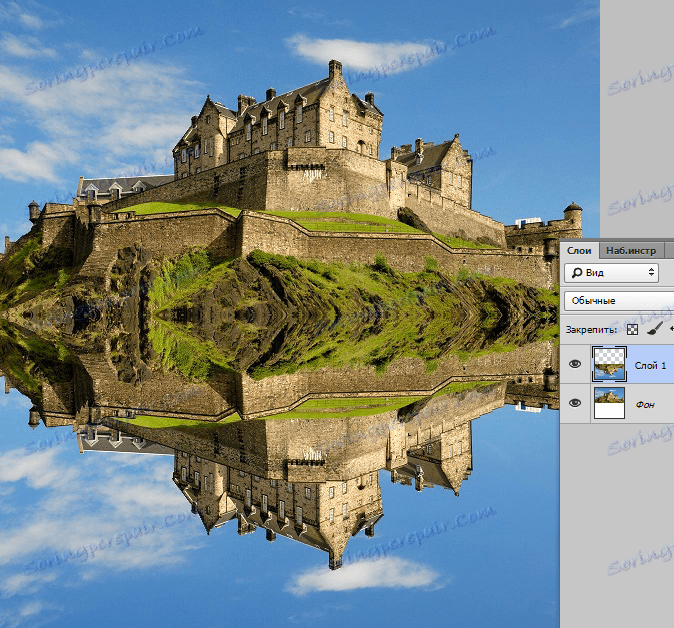The image size is (674, 628).
Task: Open the Вид layer filter dropdown
Action: pyautogui.click(x=611, y=273)
